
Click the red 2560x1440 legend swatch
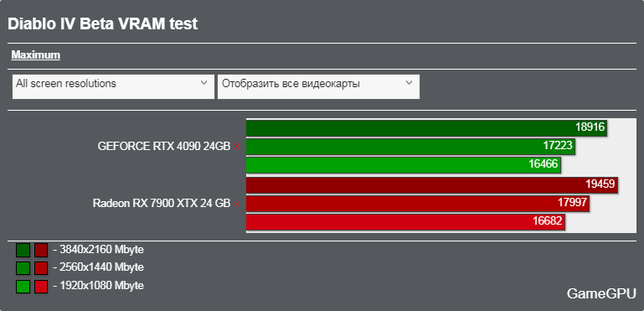41,268
